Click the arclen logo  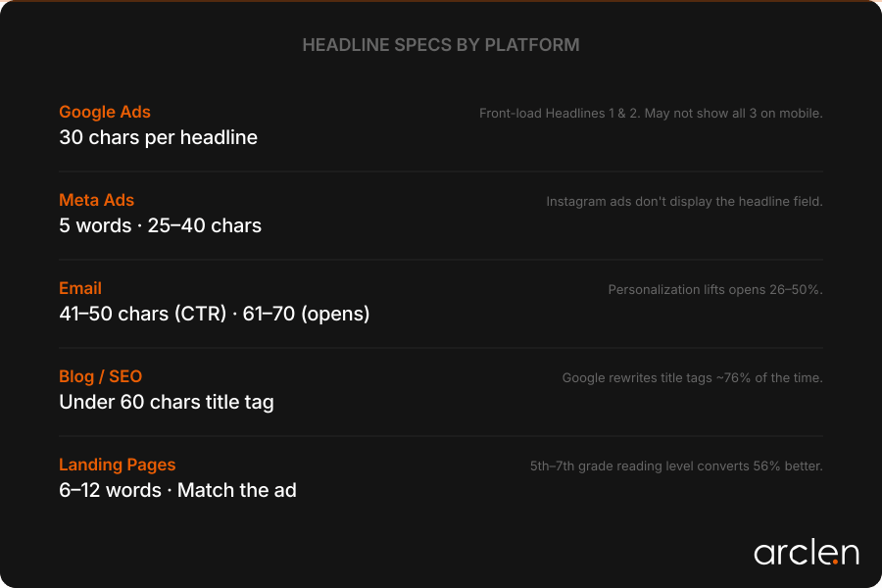pos(806,553)
